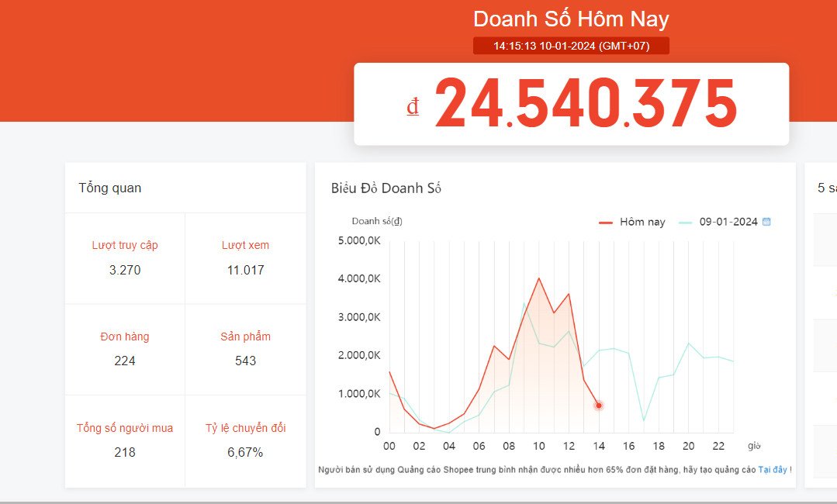Toggle the Hôm nay series in legend
The width and height of the screenshot is (837, 504).
[642, 222]
